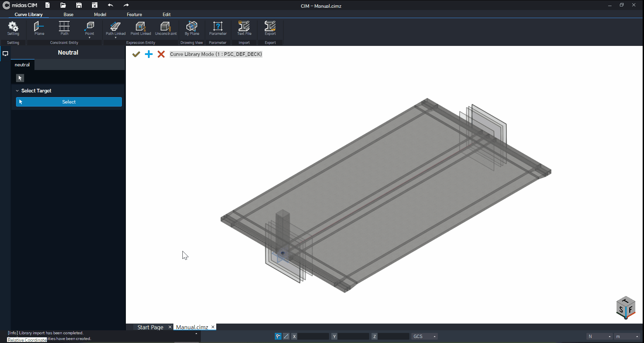Viewport: 644px width, 343px height.
Task: Open the m length unit dropdown
Action: [627, 336]
